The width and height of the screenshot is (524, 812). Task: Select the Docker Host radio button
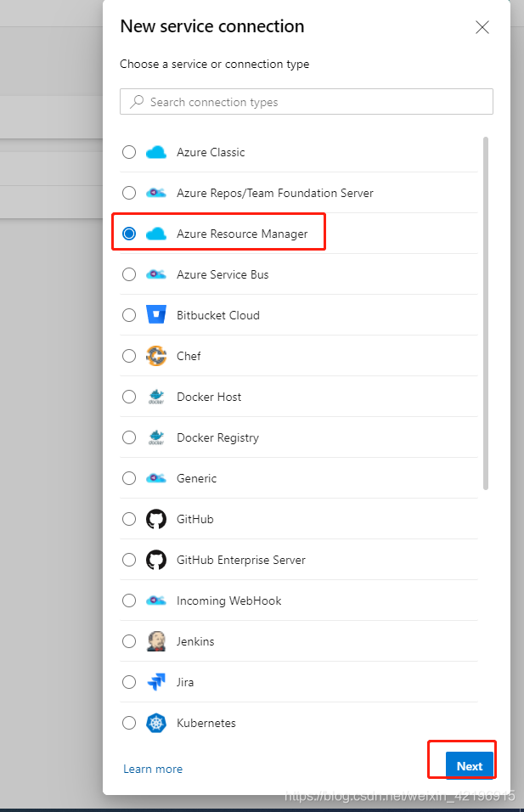tap(129, 397)
